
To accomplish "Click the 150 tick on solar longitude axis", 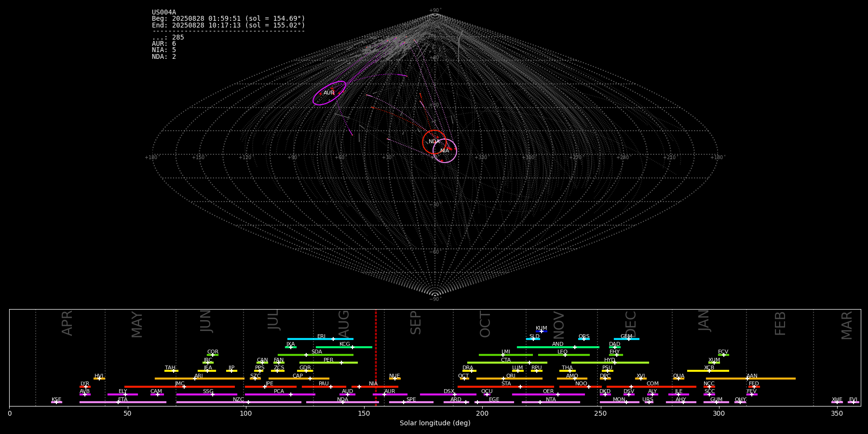I will tap(364, 414).
